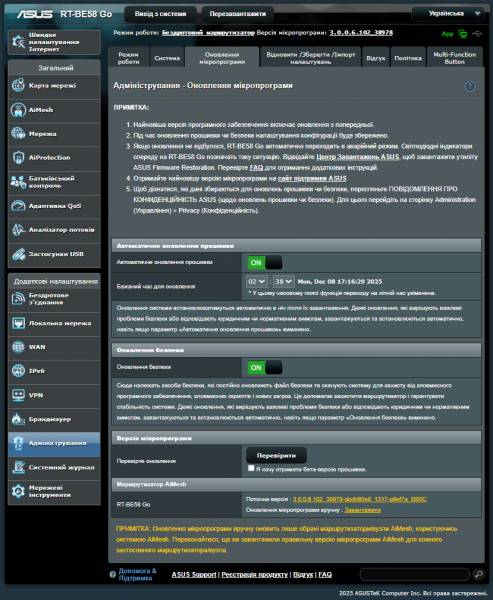Open the footer FAQ link
The width and height of the screenshot is (493, 600).
coord(325,574)
